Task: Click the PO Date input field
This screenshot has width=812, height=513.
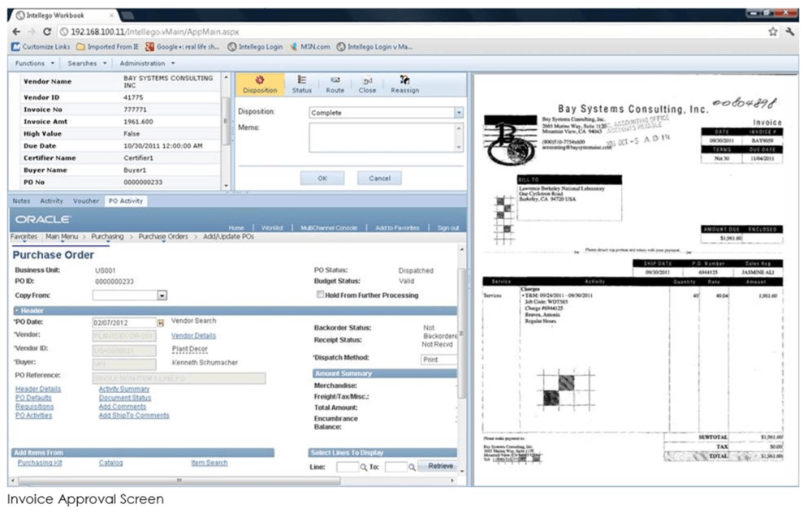Action: (x=123, y=323)
